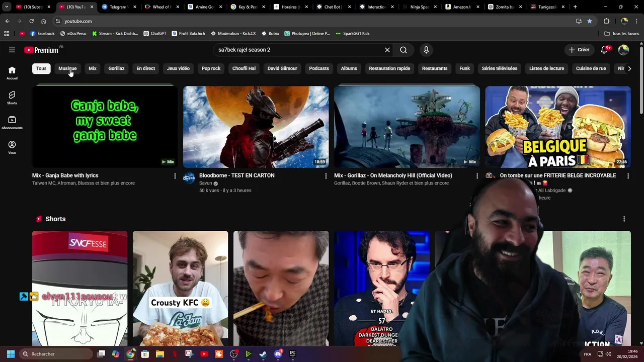
Task: Open the Bloodborne - TEST EN CARTON title
Action: point(237,175)
